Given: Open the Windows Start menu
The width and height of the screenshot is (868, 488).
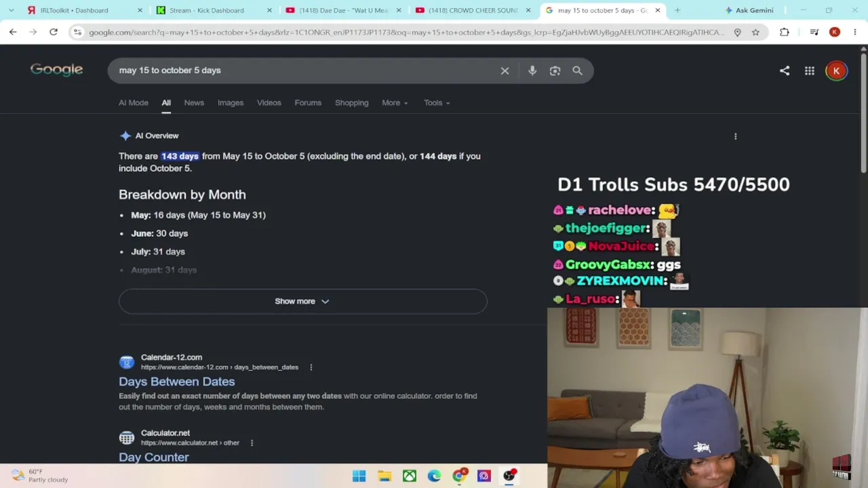Looking at the screenshot, I should pos(359,476).
